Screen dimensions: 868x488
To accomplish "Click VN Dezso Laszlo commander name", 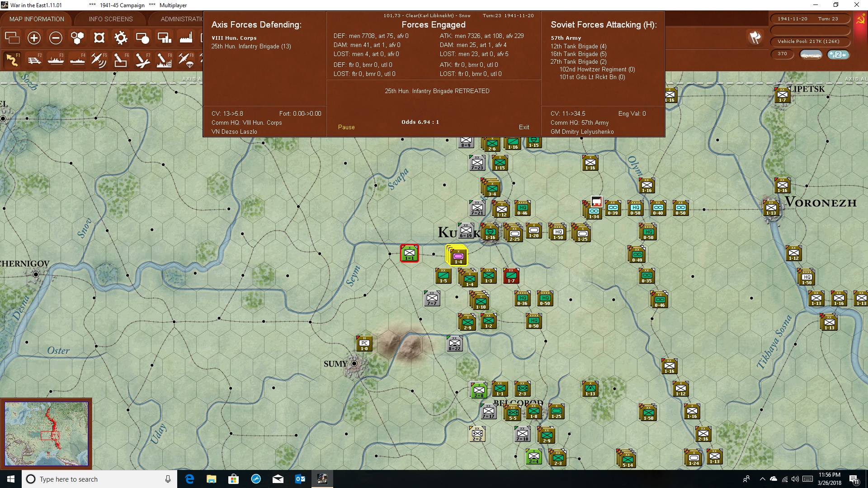I will pos(234,131).
